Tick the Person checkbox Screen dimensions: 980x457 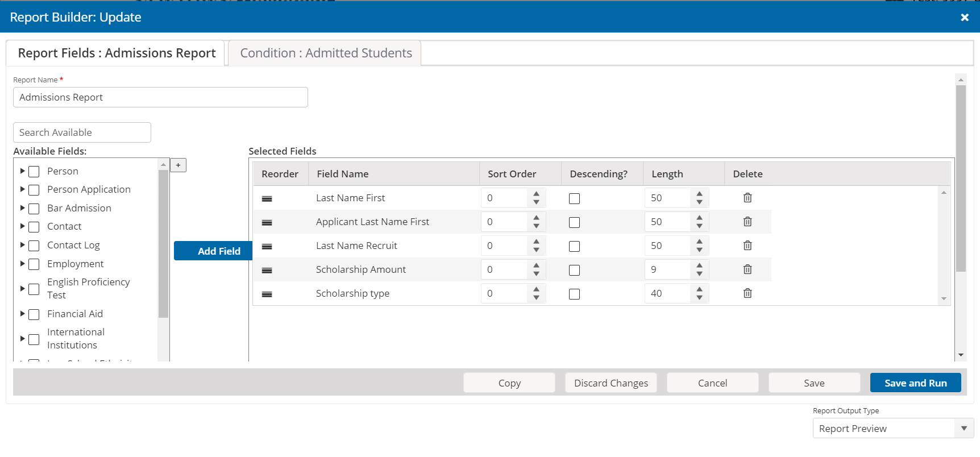point(34,172)
